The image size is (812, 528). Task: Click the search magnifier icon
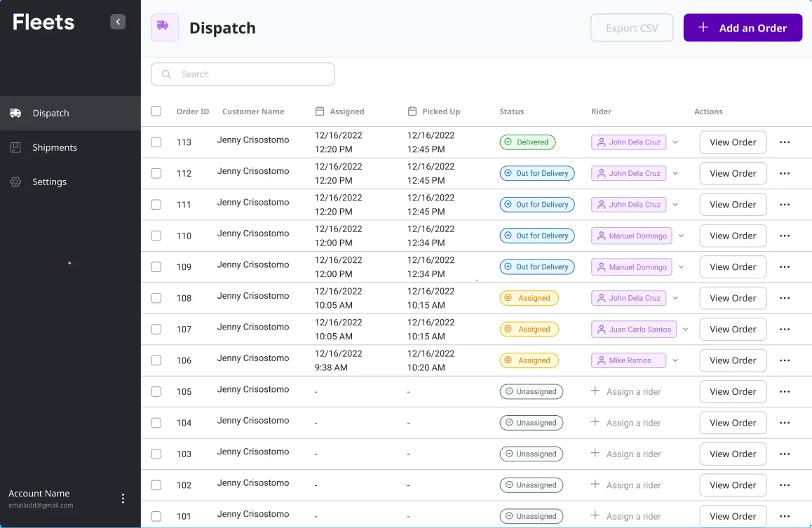[x=166, y=74]
